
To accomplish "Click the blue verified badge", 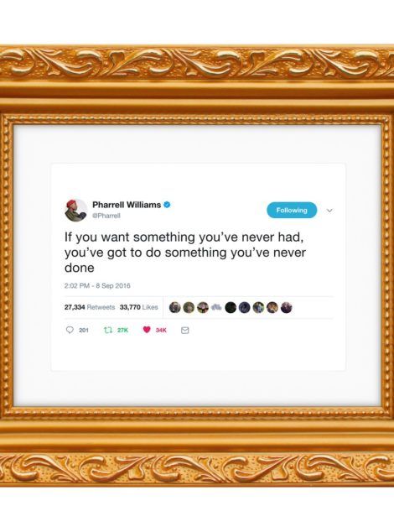I will pos(167,205).
